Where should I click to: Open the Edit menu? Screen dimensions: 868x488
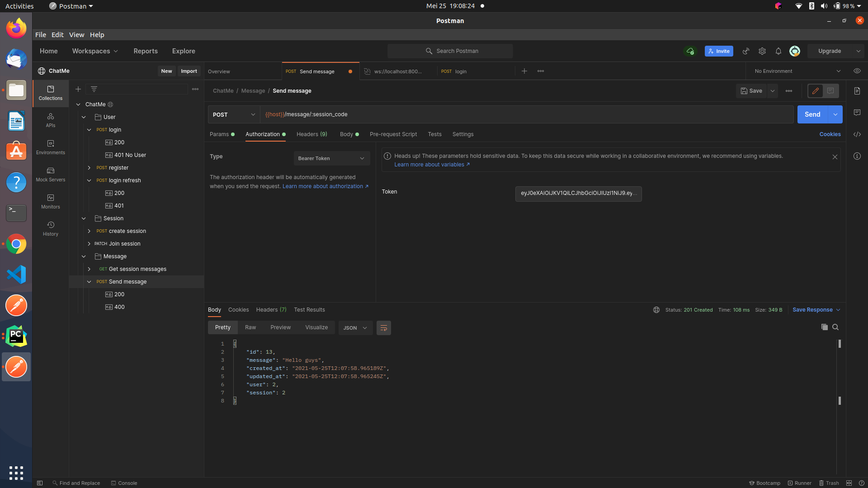point(57,35)
